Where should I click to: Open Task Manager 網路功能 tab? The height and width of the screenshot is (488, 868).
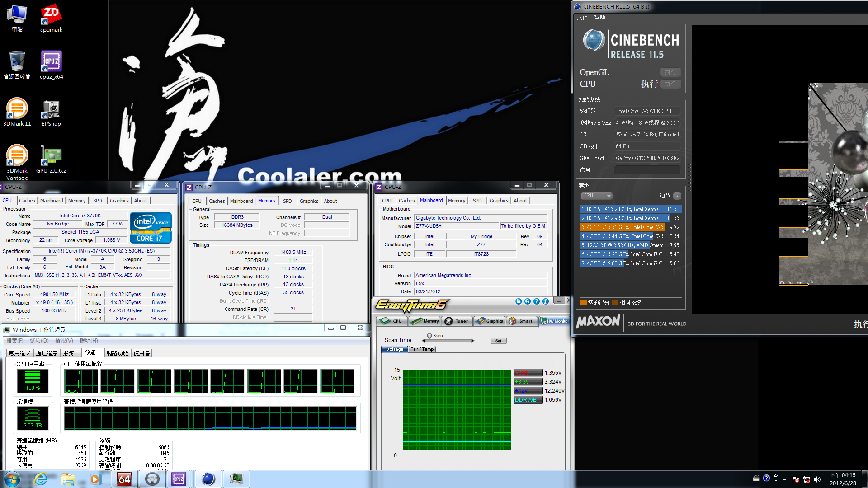pos(117,353)
